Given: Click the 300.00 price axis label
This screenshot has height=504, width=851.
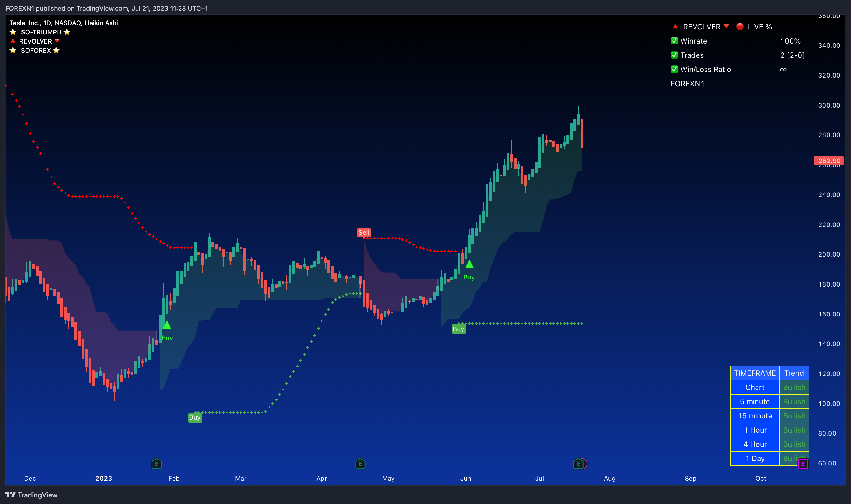Looking at the screenshot, I should tap(829, 105).
